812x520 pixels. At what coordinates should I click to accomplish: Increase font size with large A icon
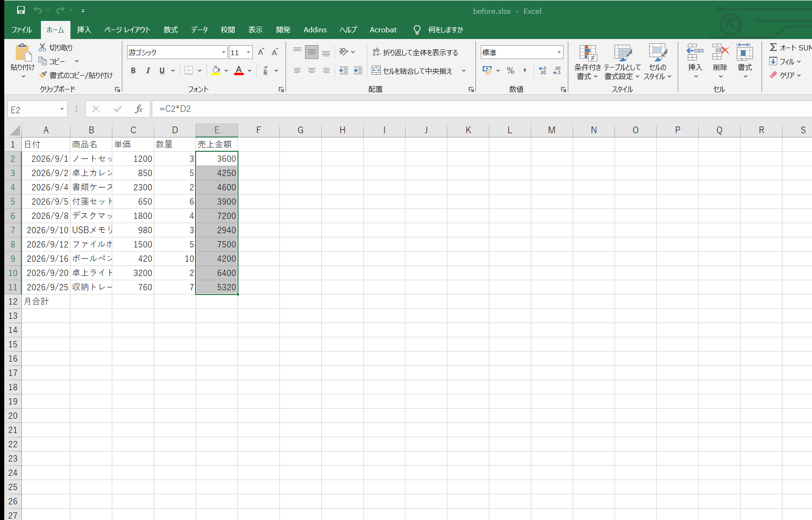261,52
